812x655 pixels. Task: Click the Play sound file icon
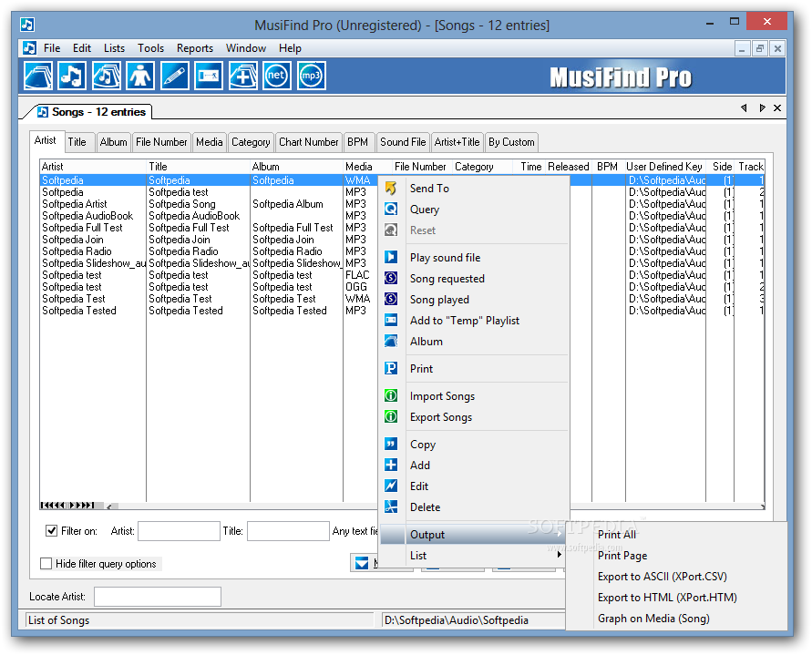click(391, 257)
